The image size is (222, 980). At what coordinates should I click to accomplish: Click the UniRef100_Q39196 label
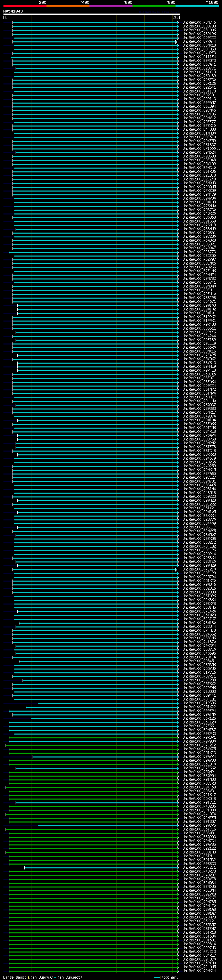(199, 34)
